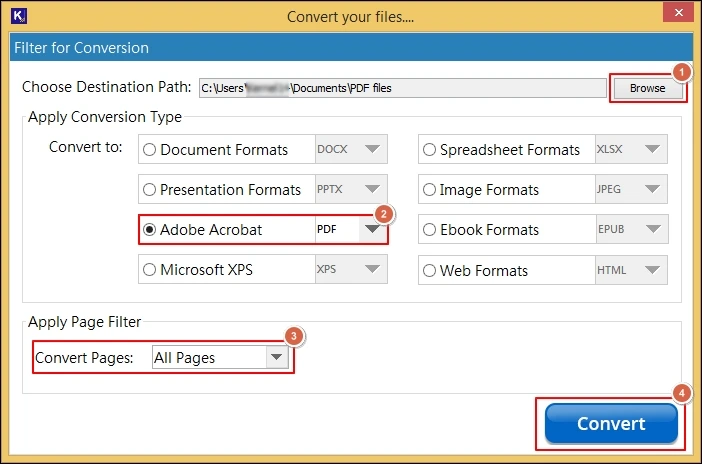Open the EPUB format dropdown
This screenshot has width=702, height=464.
coord(632,229)
